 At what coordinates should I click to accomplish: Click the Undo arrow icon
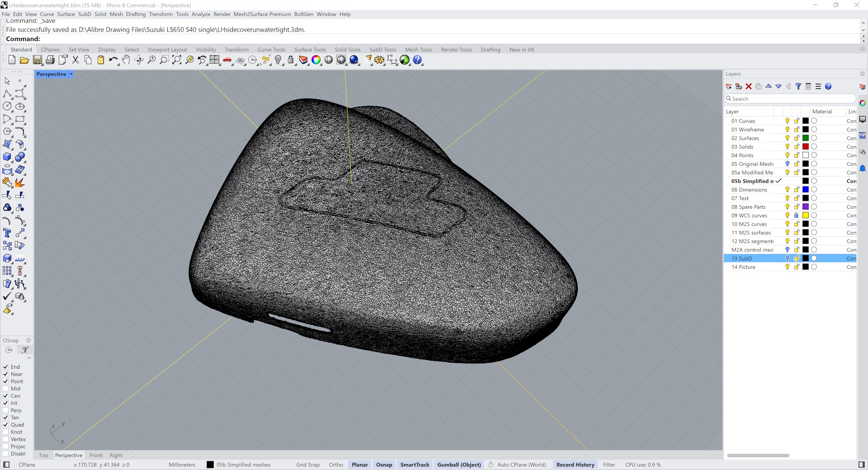pos(113,60)
